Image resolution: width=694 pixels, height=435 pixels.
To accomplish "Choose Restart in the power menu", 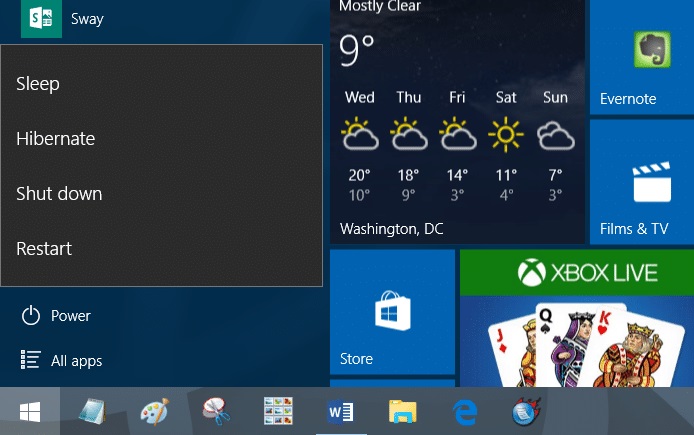I will coord(44,249).
